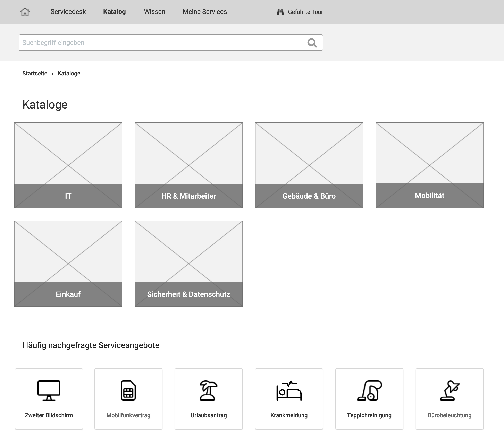This screenshot has width=504, height=439.
Task: Click the Startseite breadcrumb link
Action: click(x=35, y=73)
